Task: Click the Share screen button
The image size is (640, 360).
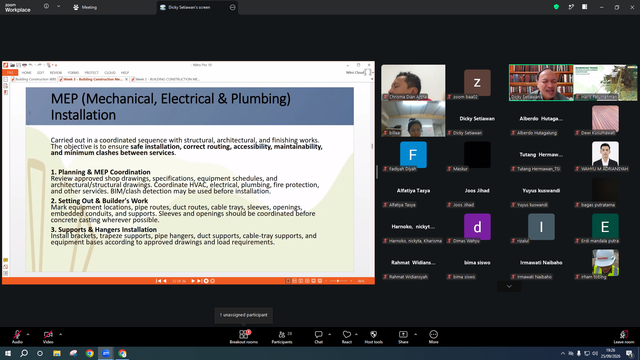Action: click(403, 337)
